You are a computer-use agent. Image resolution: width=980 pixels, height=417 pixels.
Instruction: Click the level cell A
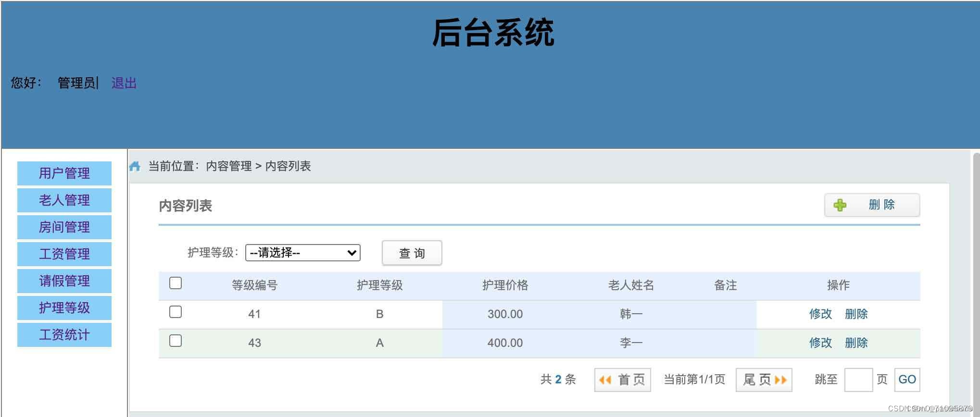[x=380, y=343]
